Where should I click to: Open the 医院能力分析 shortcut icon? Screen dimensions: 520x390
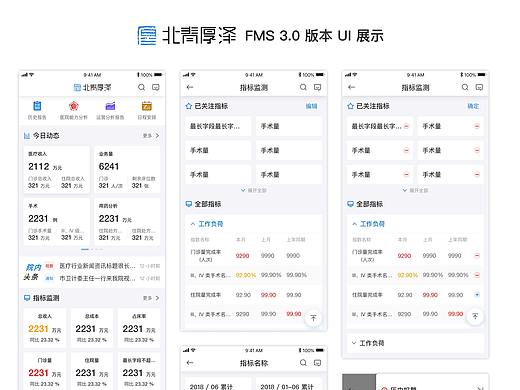point(74,106)
